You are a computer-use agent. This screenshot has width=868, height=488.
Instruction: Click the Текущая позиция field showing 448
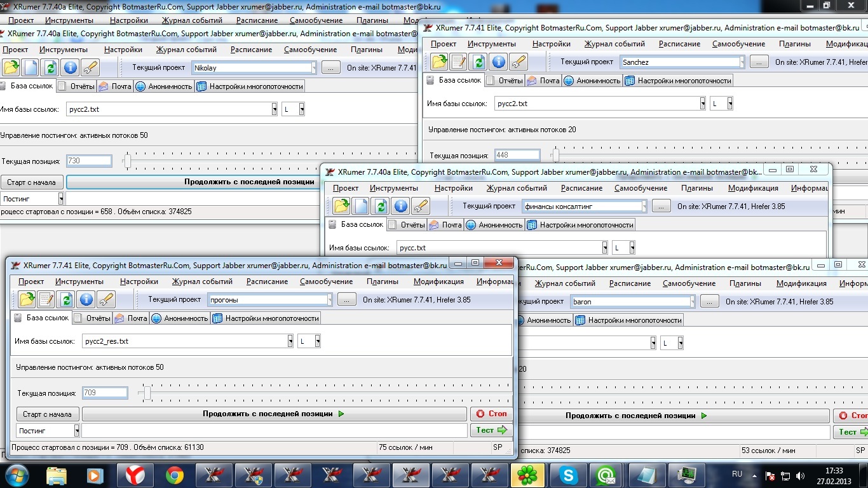click(517, 156)
